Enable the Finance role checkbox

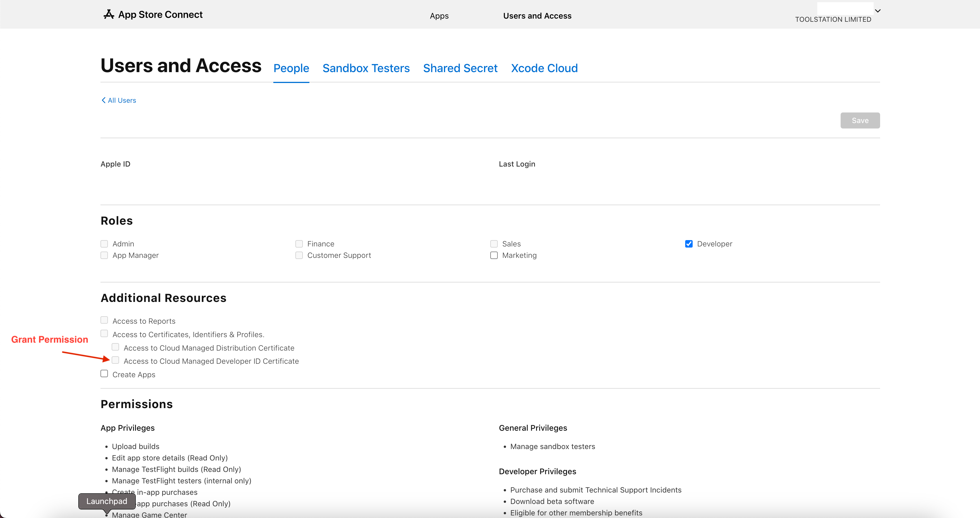tap(299, 244)
